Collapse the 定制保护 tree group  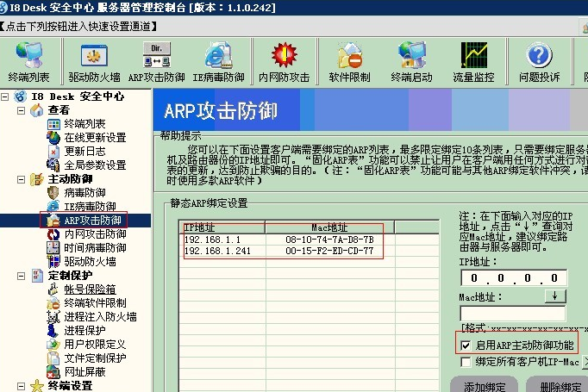coord(22,276)
